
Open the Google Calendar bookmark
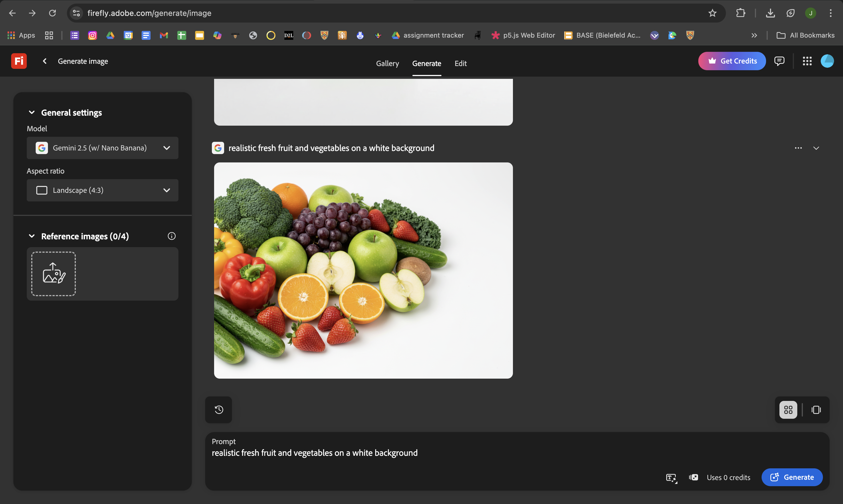(128, 35)
